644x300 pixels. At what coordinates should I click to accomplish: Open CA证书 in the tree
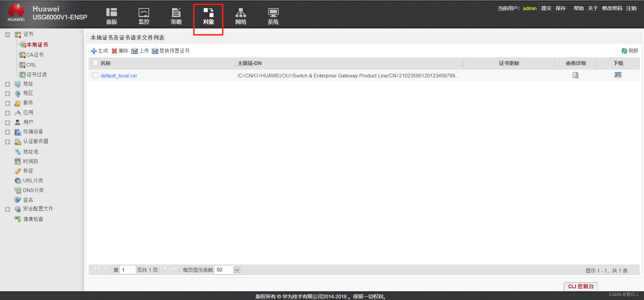35,55
